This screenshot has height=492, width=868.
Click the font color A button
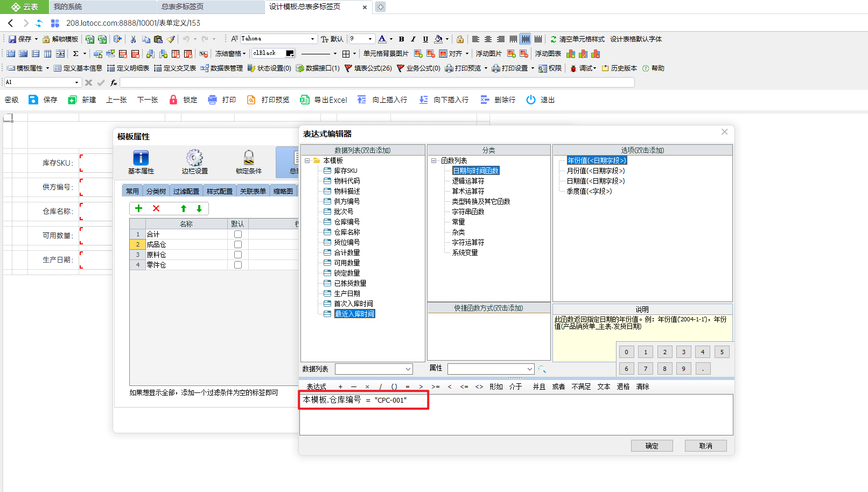pyautogui.click(x=382, y=39)
